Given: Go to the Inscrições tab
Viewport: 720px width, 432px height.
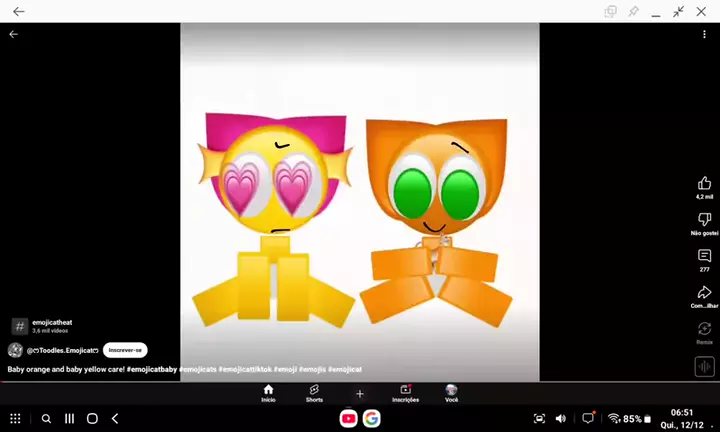Looking at the screenshot, I should click(x=405, y=393).
